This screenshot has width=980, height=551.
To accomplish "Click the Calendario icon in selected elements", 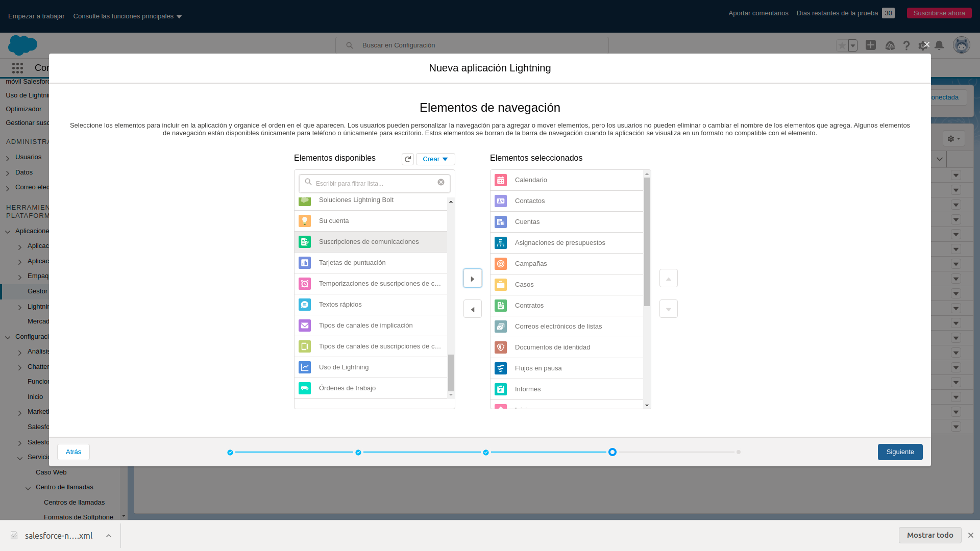I will [501, 180].
